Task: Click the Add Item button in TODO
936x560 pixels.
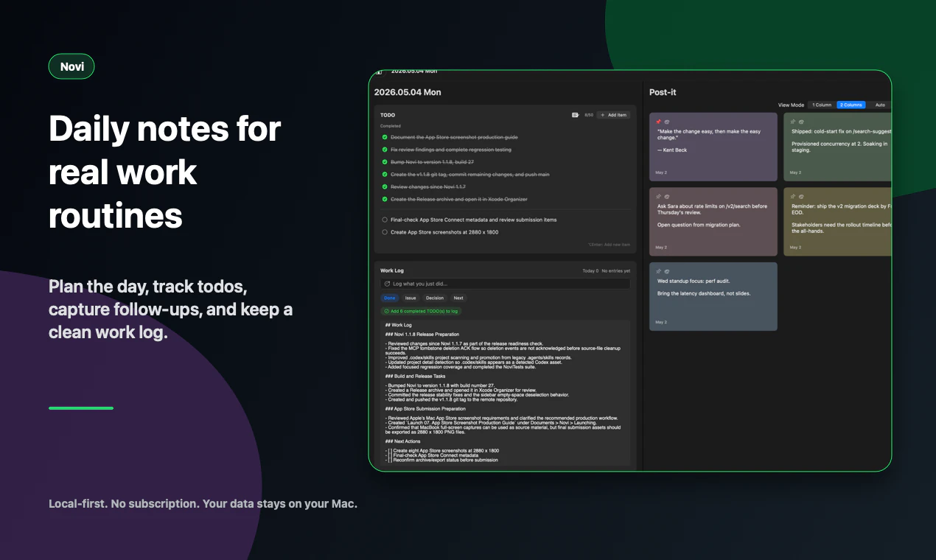Action: coord(613,115)
